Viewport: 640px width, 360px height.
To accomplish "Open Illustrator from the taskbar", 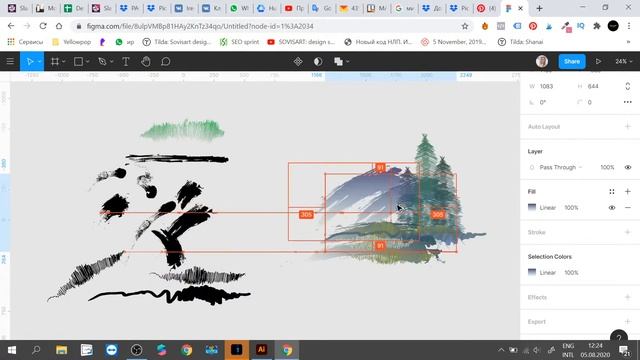I will click(x=262, y=350).
